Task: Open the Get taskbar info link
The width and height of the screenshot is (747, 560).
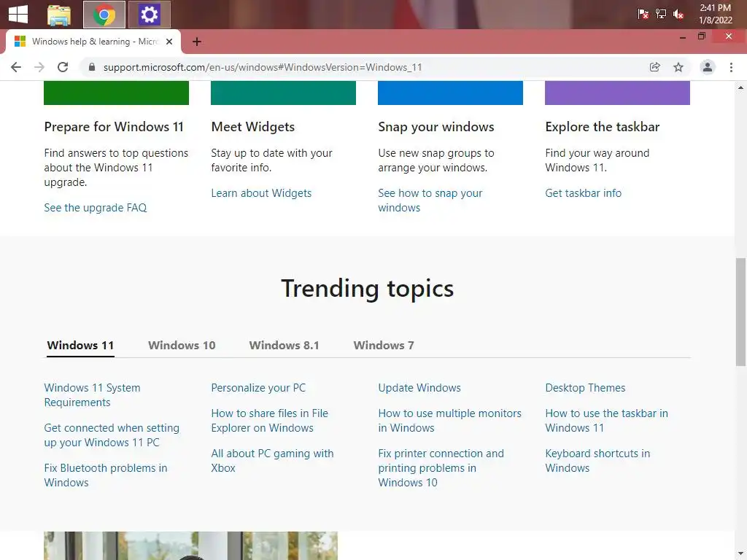Action: point(583,192)
